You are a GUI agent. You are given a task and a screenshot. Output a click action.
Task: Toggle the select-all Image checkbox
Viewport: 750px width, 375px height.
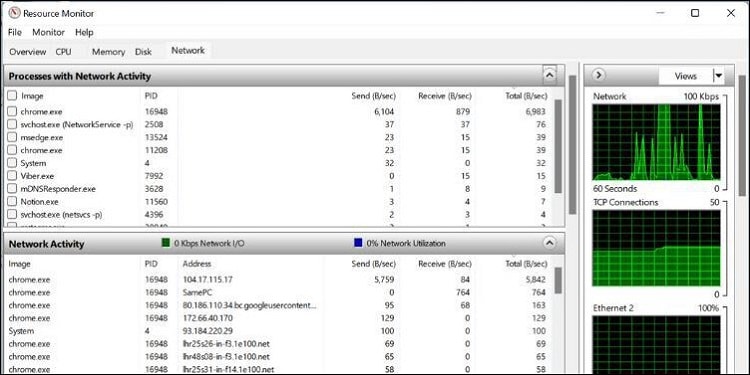(12, 96)
